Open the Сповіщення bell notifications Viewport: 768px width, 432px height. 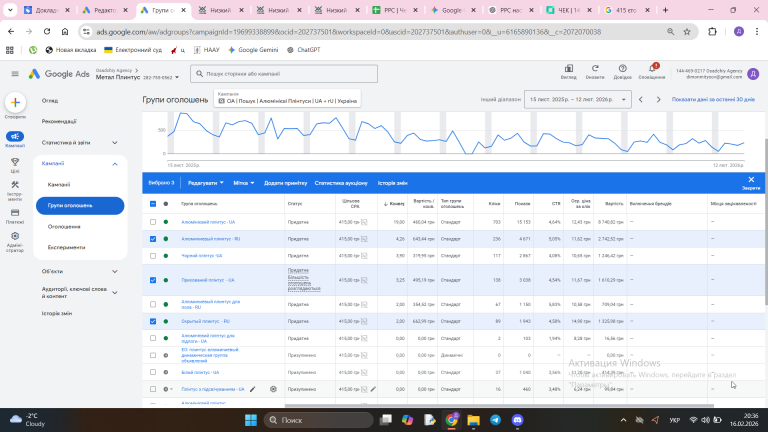click(x=651, y=71)
